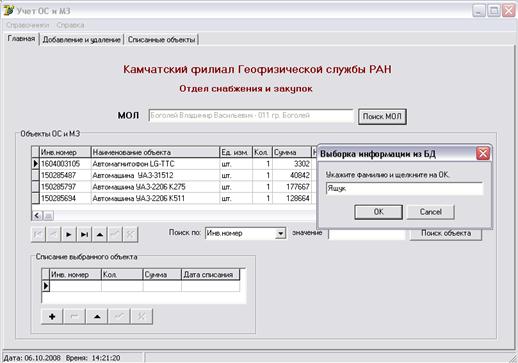Click Cancel in the selection dialog

430,212
